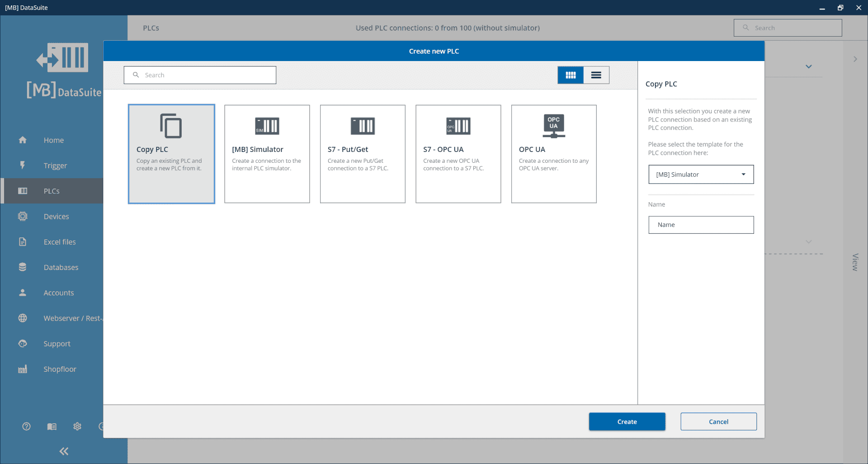This screenshot has width=868, height=464.
Task: Switch to list view layout
Action: [x=596, y=75]
